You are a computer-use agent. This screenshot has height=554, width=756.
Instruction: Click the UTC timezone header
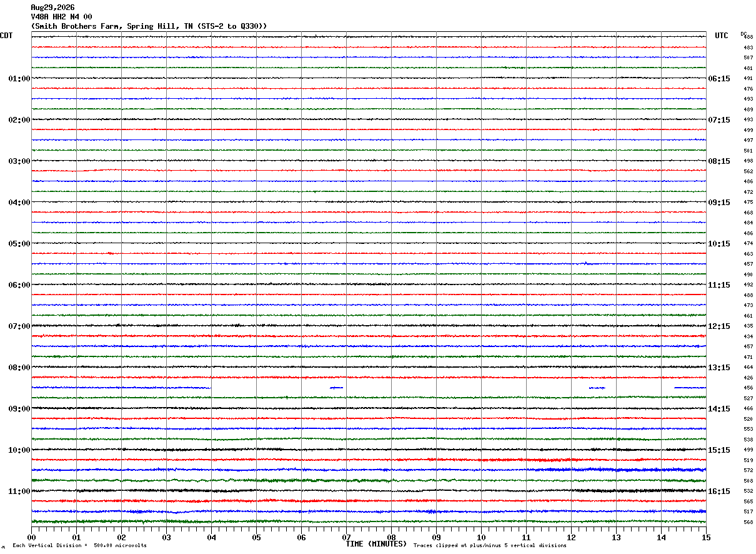click(722, 36)
